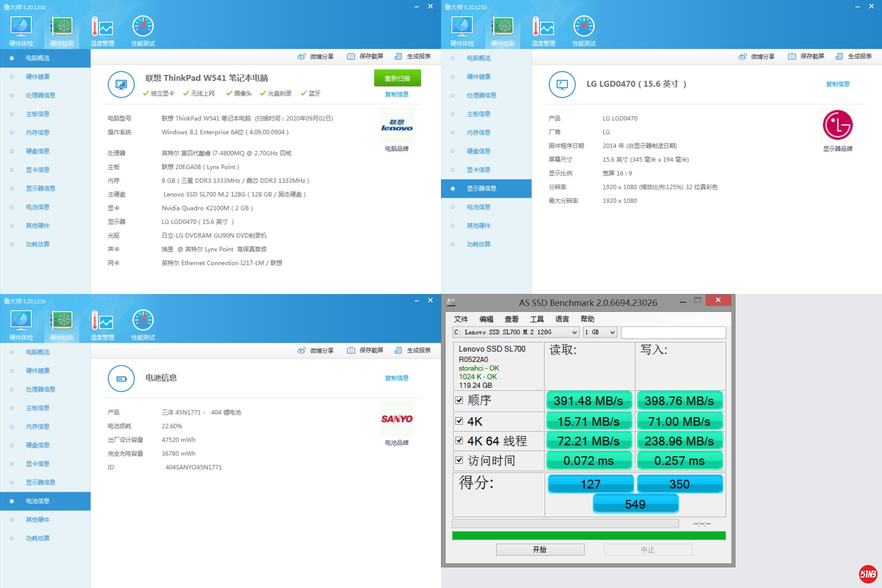Screen dimensions: 882x588
Task: Click 保存截屏 in the LG display window
Action: pyautogui.click(x=806, y=57)
